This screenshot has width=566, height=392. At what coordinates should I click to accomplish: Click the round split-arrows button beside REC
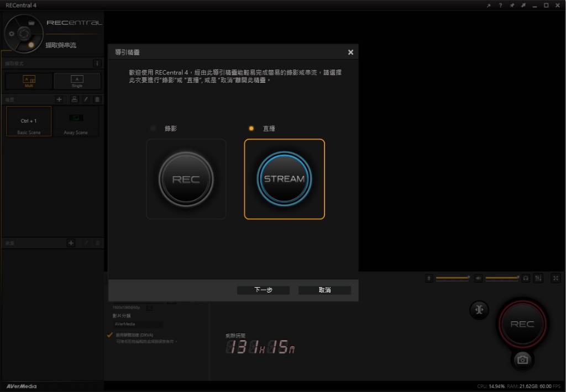pyautogui.click(x=479, y=310)
